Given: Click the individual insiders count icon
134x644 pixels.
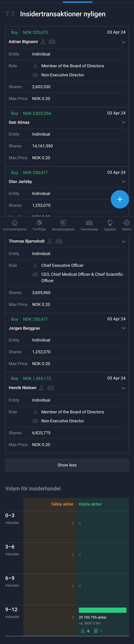Looking at the screenshot, I should [x=83, y=631].
